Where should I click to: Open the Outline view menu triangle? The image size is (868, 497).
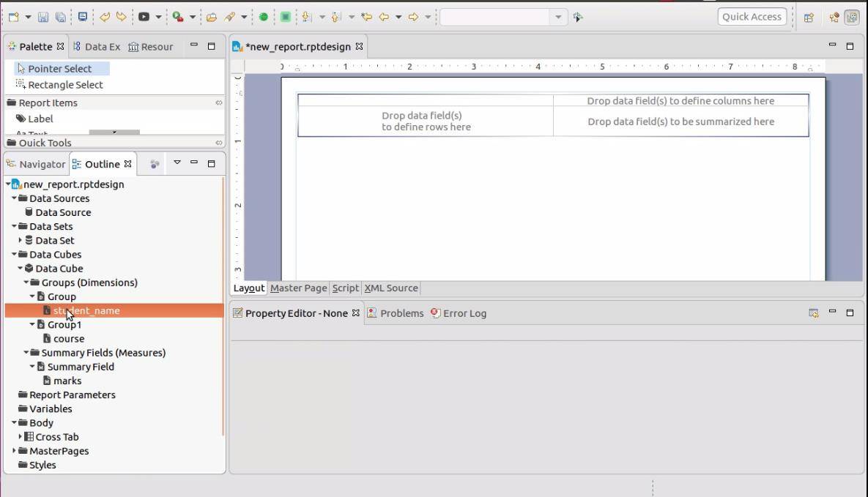click(x=177, y=163)
